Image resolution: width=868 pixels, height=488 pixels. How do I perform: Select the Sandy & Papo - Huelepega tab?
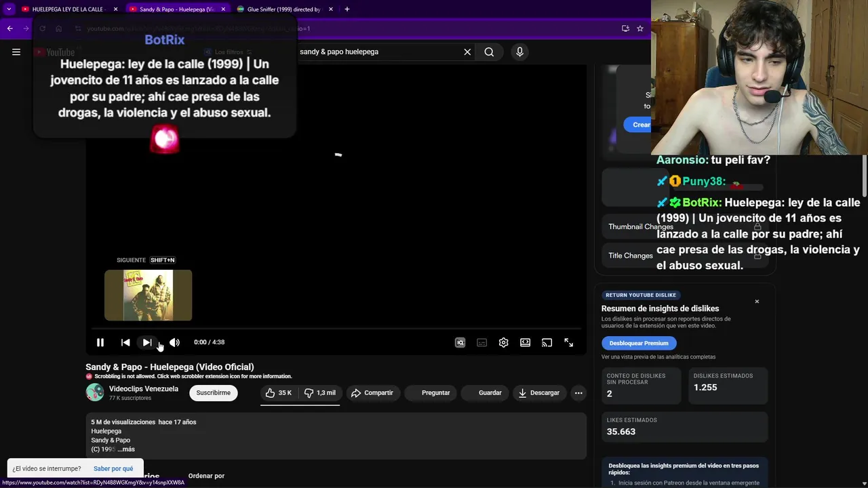[177, 9]
